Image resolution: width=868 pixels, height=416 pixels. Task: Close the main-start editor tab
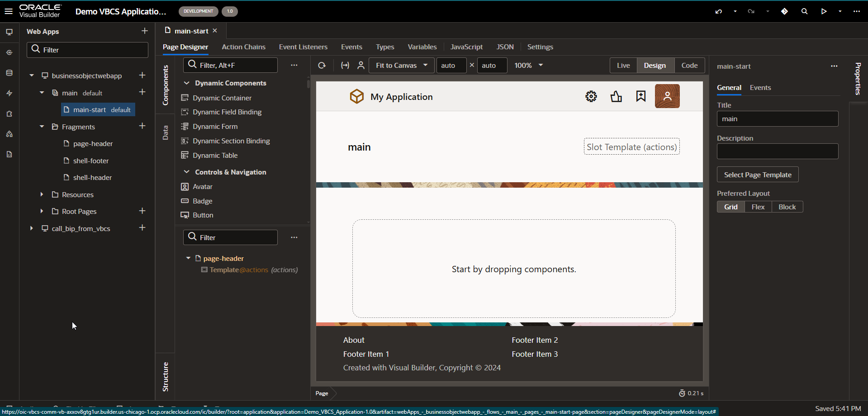tap(215, 31)
